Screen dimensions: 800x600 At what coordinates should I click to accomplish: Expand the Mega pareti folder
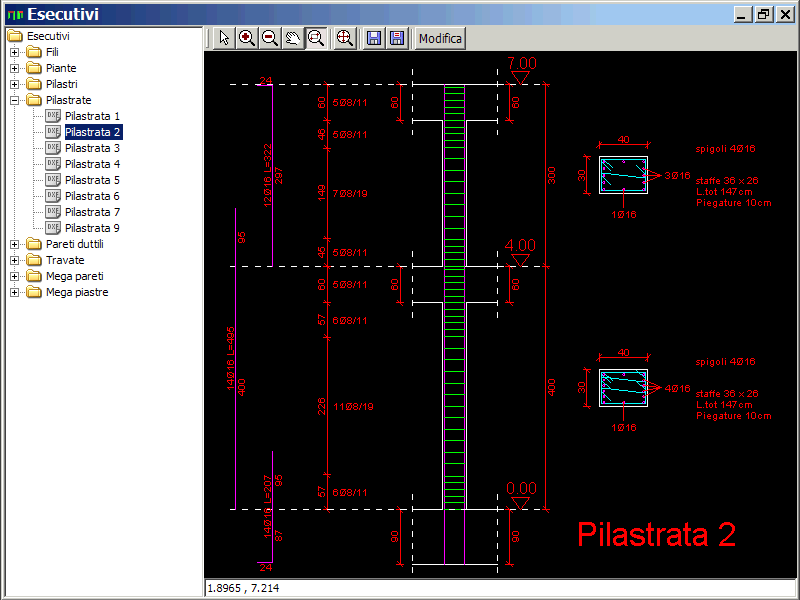tap(15, 276)
